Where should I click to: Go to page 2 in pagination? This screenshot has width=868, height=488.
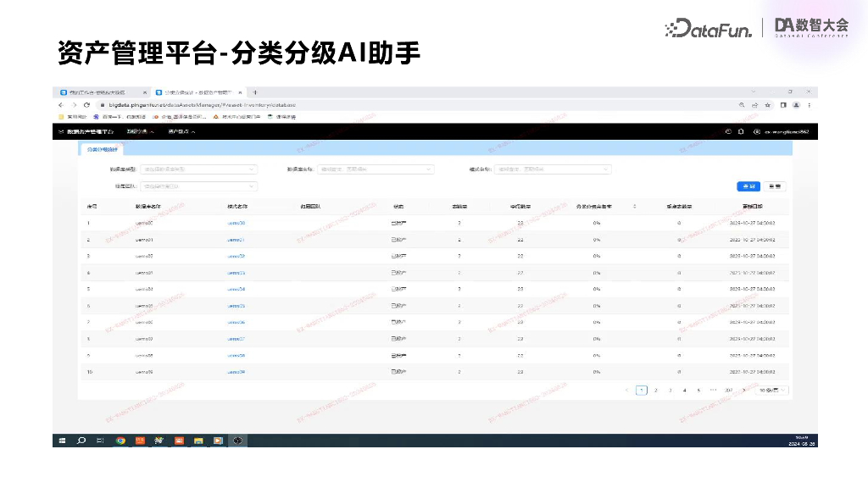pos(656,390)
